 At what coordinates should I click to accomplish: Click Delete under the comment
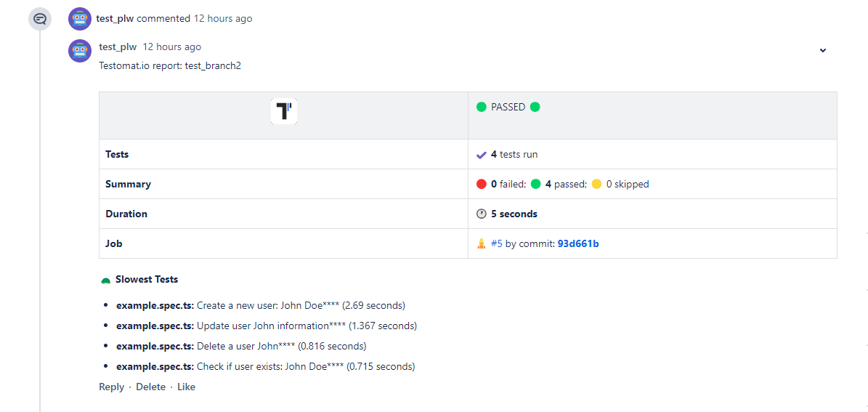pos(150,387)
